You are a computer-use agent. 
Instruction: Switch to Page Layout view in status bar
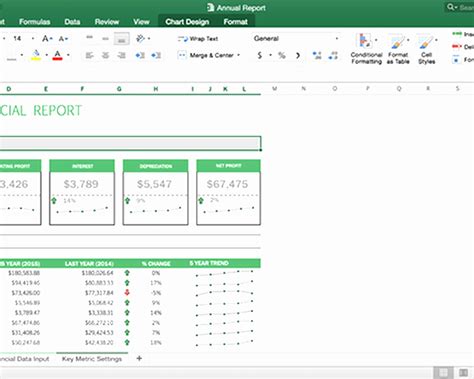click(464, 372)
